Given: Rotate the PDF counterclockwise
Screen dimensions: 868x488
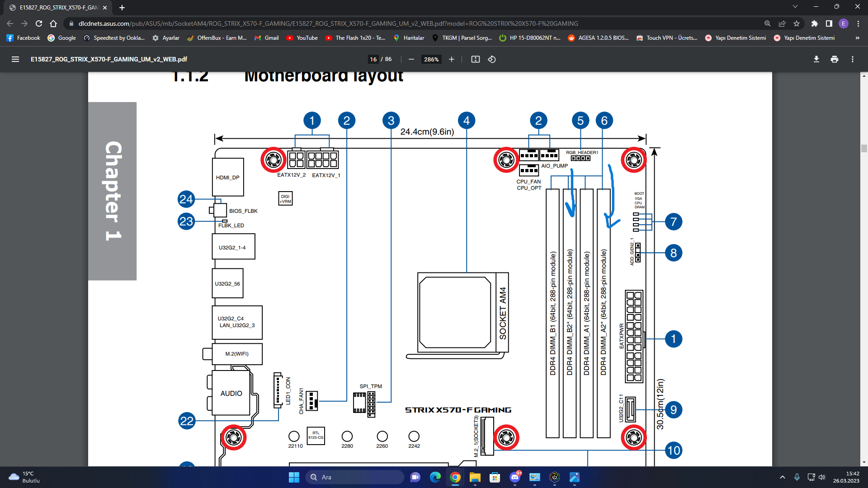Looking at the screenshot, I should tap(492, 59).
